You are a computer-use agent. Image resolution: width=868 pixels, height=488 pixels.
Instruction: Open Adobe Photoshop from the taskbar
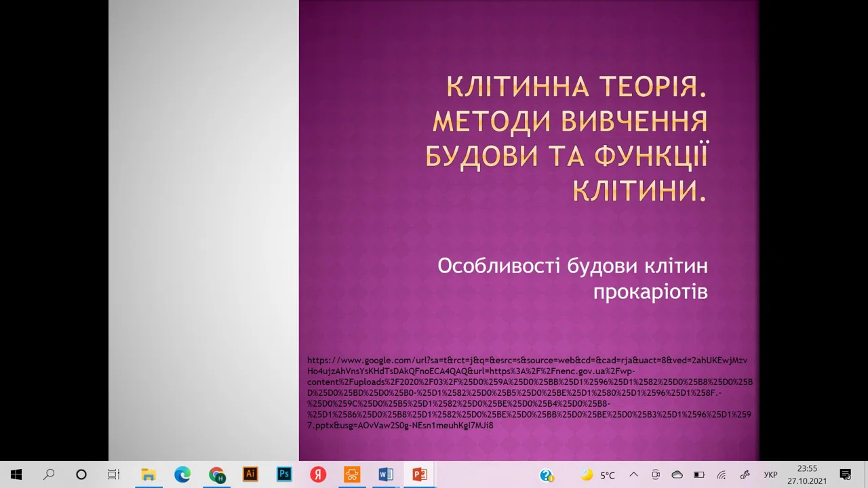coord(284,474)
